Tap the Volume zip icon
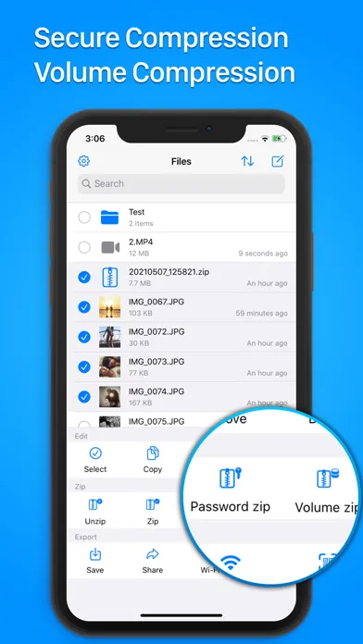The image size is (363, 644). [328, 478]
